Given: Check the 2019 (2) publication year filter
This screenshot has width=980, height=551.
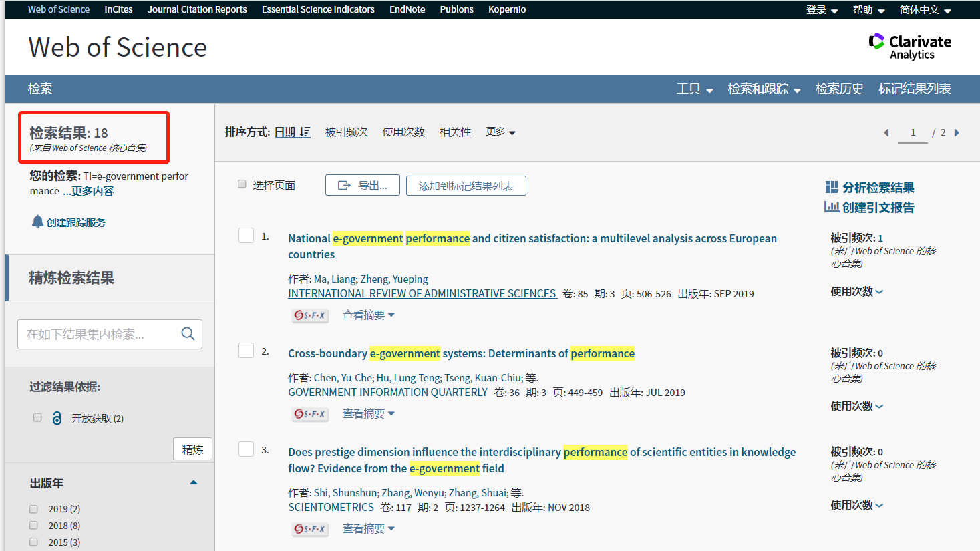Looking at the screenshot, I should (x=33, y=509).
